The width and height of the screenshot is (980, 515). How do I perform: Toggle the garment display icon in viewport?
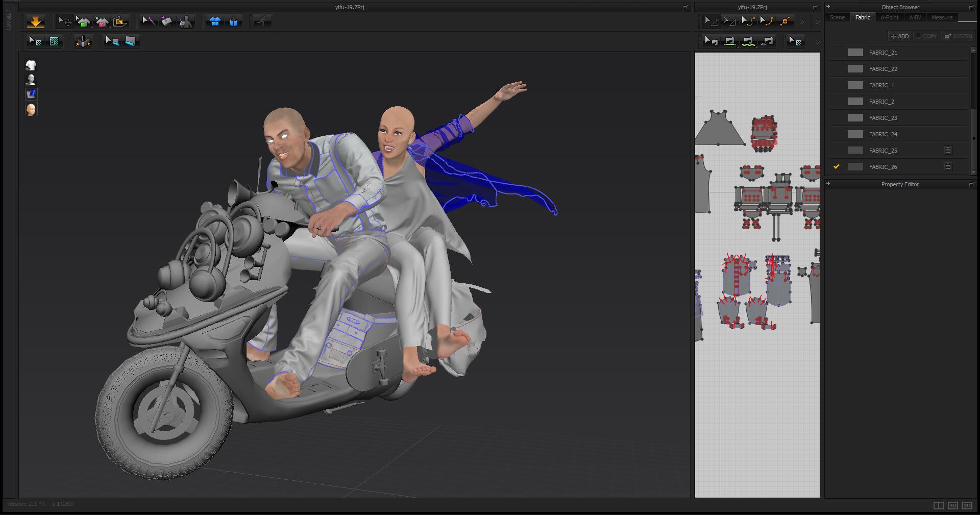(31, 65)
